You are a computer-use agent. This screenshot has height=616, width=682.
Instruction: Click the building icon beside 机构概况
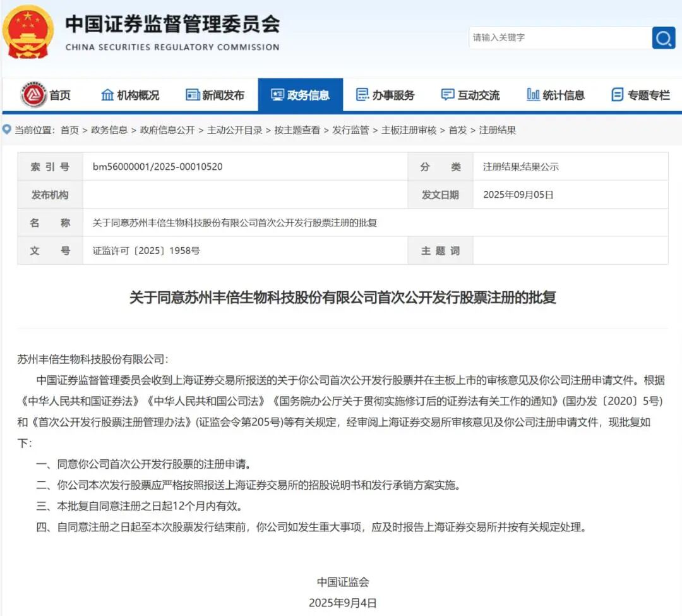pyautogui.click(x=107, y=94)
